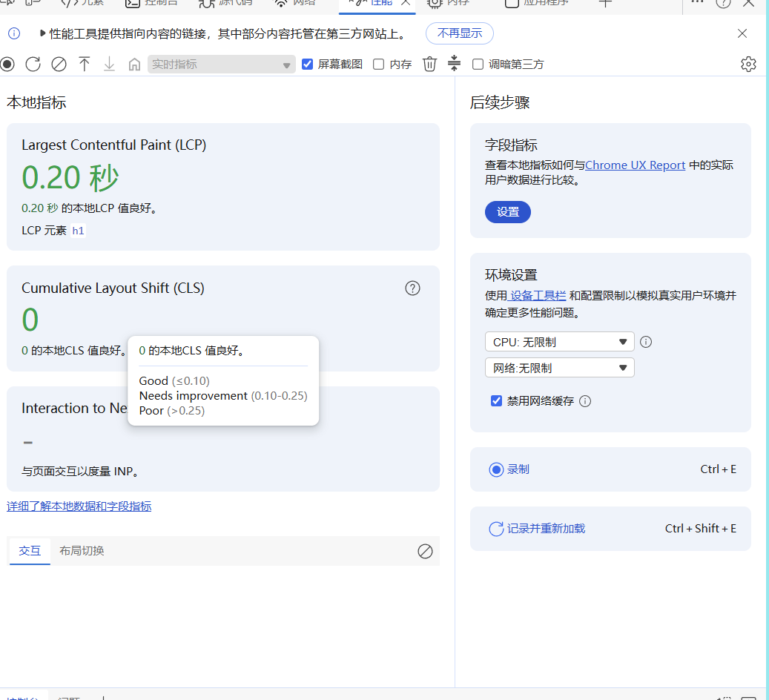Click the trash can garbage collection icon
The width and height of the screenshot is (769, 700).
coord(430,65)
